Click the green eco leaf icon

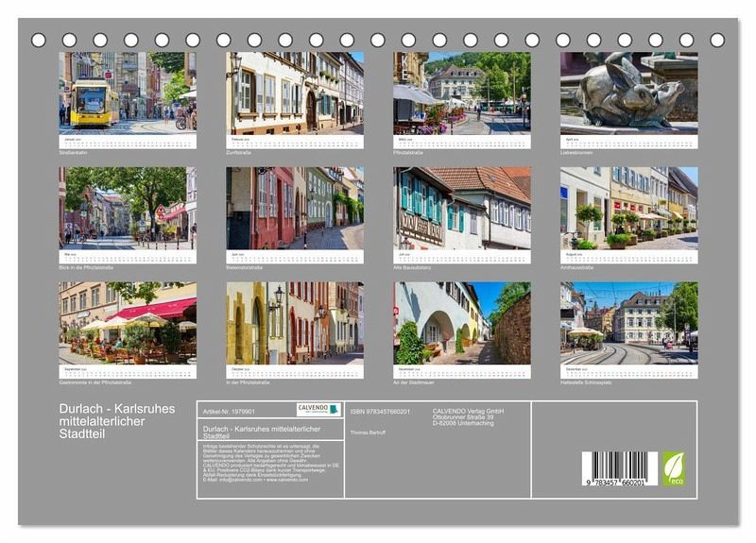[674, 467]
